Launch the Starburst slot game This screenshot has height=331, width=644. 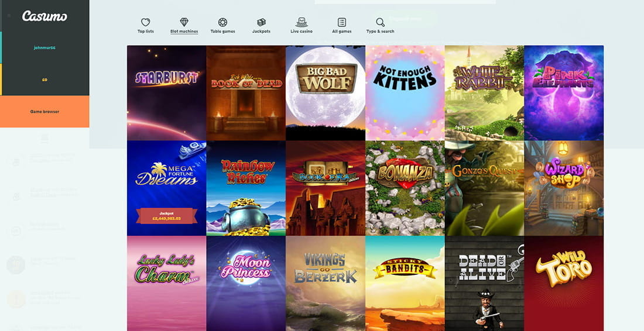click(x=166, y=93)
